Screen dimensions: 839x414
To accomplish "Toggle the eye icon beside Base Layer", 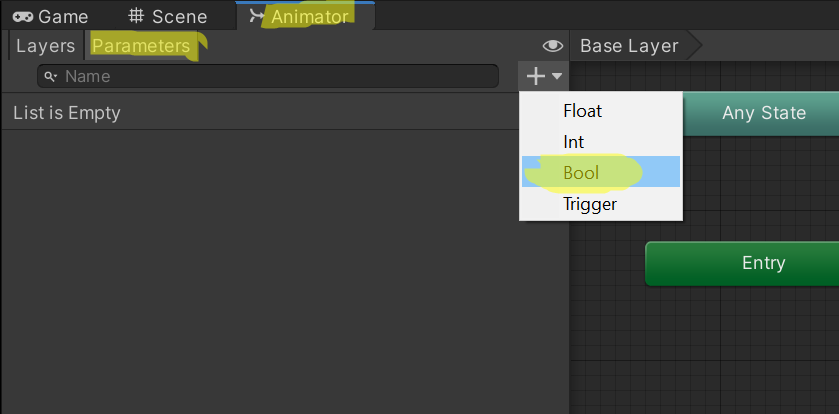I will (552, 46).
